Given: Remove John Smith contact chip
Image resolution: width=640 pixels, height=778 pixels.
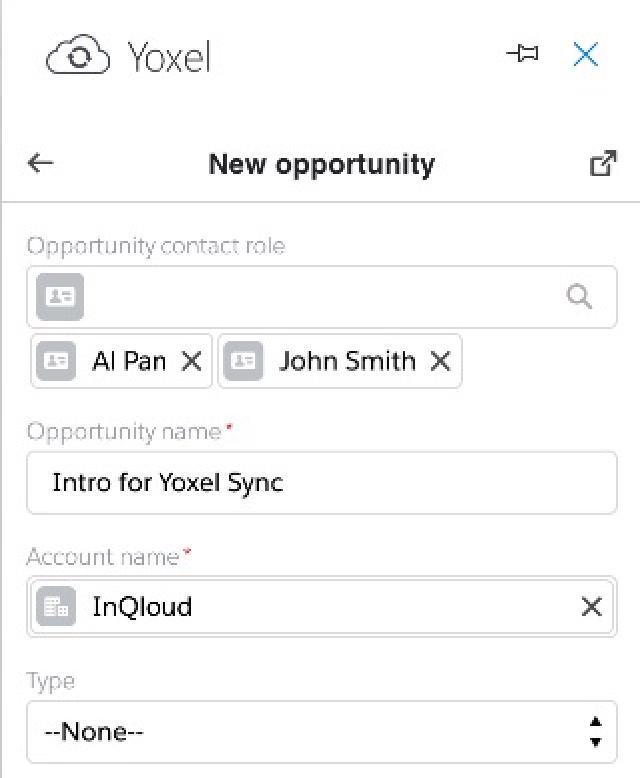Looking at the screenshot, I should 441,361.
